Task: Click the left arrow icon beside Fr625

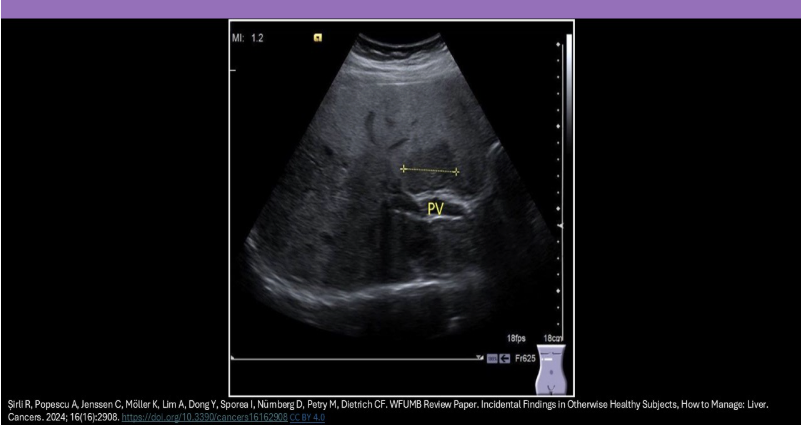Action: pos(505,358)
